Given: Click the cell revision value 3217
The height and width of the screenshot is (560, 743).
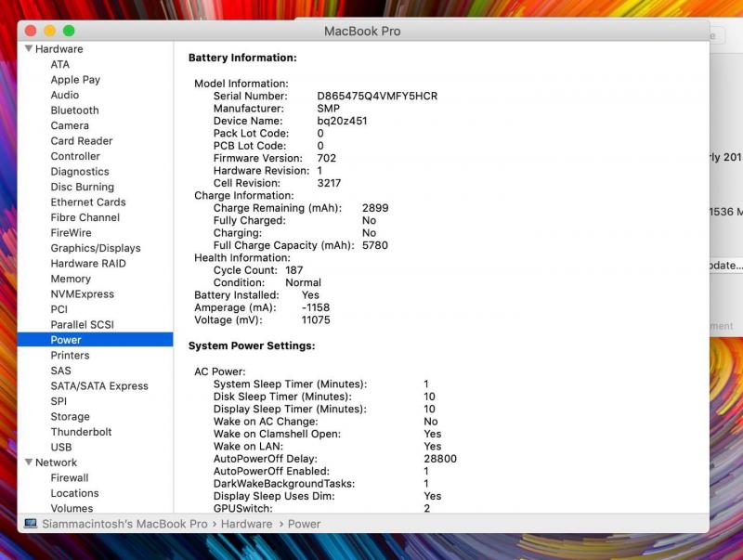Looking at the screenshot, I should click(x=329, y=183).
